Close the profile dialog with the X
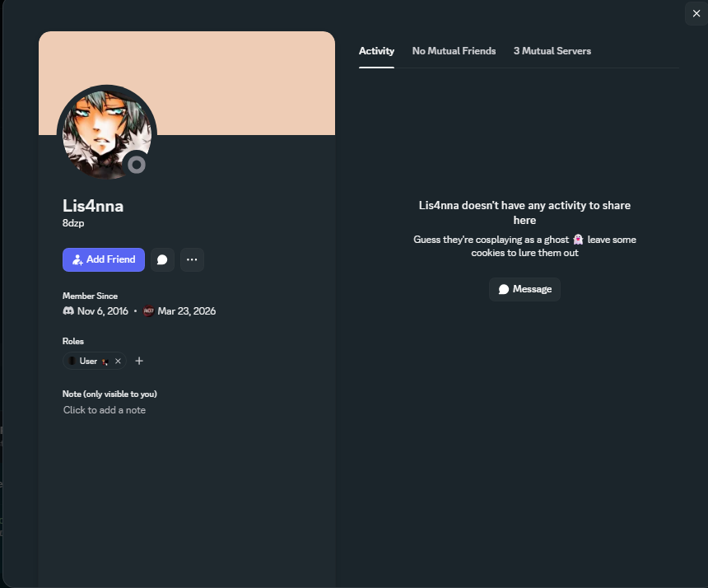708x588 pixels. (x=696, y=13)
